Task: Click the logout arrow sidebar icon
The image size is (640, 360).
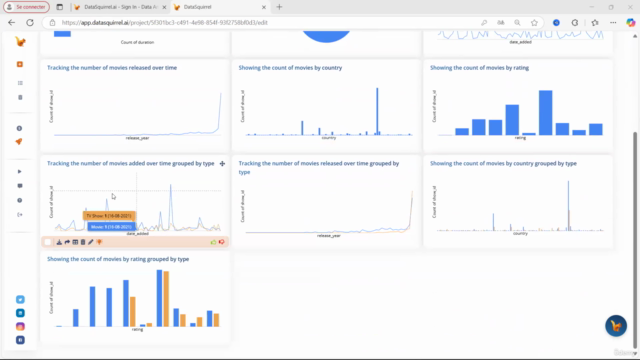Action: click(x=20, y=215)
